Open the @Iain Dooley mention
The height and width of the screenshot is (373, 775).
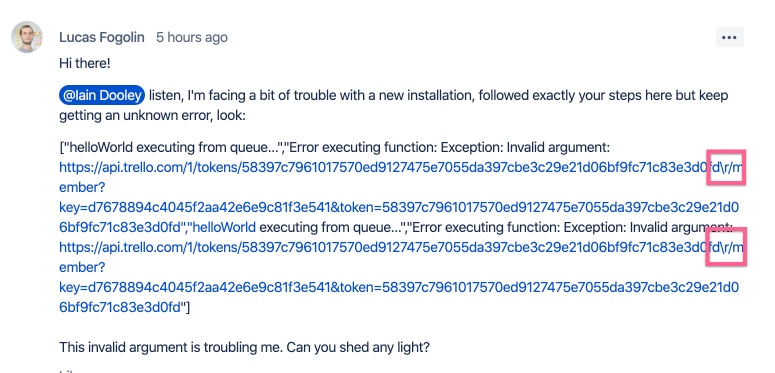[102, 95]
